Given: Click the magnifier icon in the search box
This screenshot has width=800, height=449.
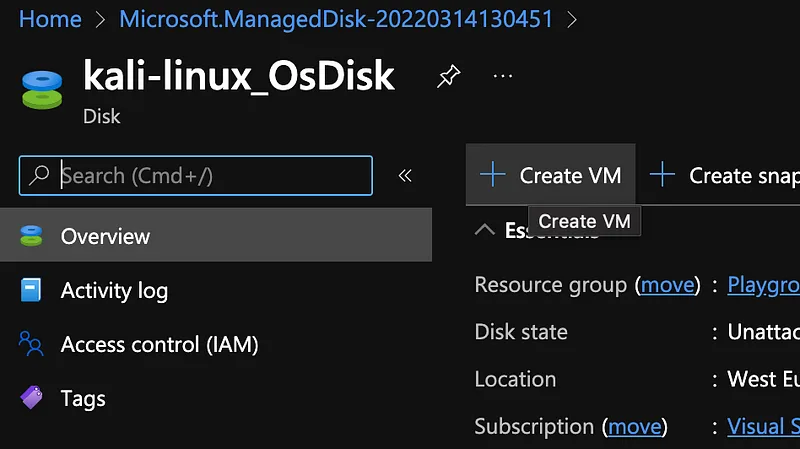Looking at the screenshot, I should (x=39, y=175).
